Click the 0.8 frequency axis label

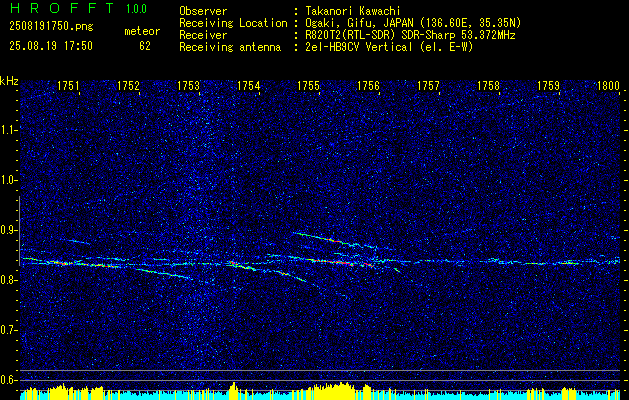[8, 280]
